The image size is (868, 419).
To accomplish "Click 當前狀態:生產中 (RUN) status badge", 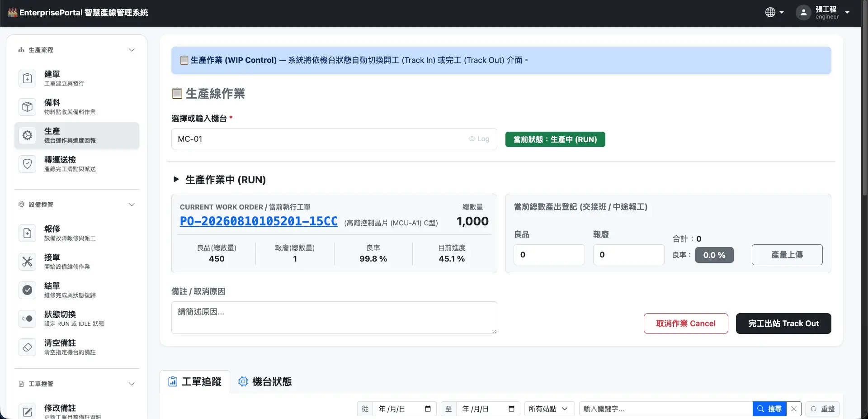I will pos(555,139).
